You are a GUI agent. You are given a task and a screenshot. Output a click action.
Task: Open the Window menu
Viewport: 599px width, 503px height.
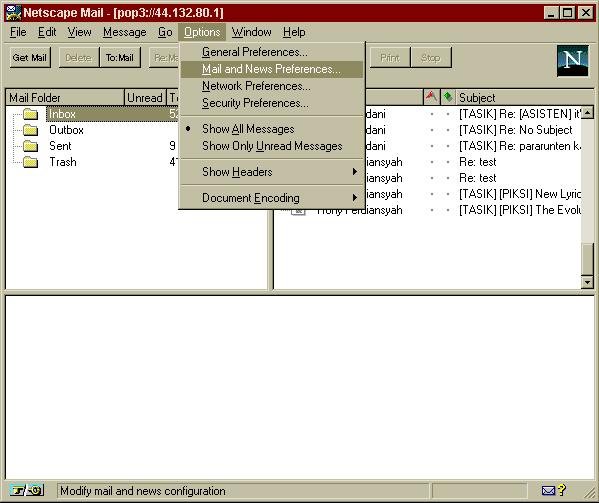point(251,32)
